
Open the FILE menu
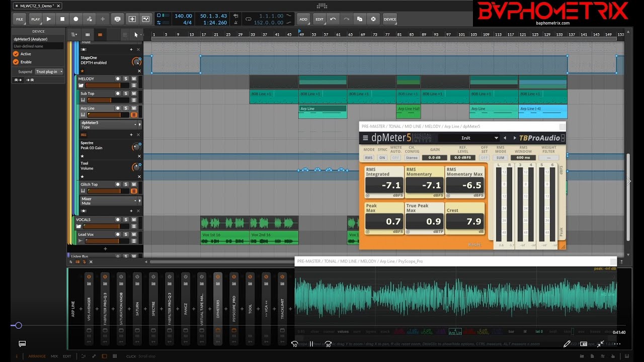20,19
